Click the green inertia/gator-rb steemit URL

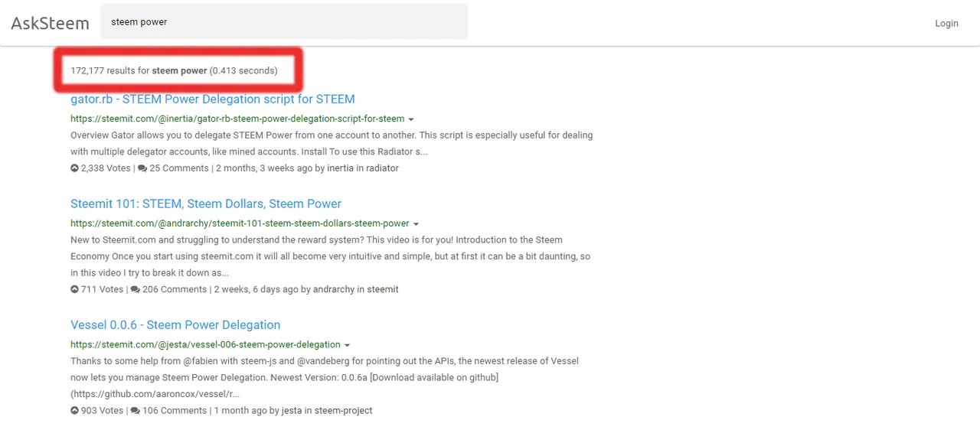pyautogui.click(x=237, y=119)
